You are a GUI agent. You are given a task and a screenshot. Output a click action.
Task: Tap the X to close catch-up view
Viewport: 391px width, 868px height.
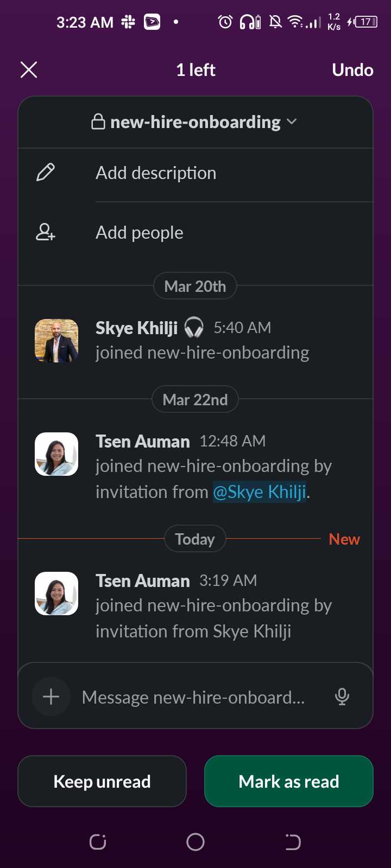(x=28, y=69)
